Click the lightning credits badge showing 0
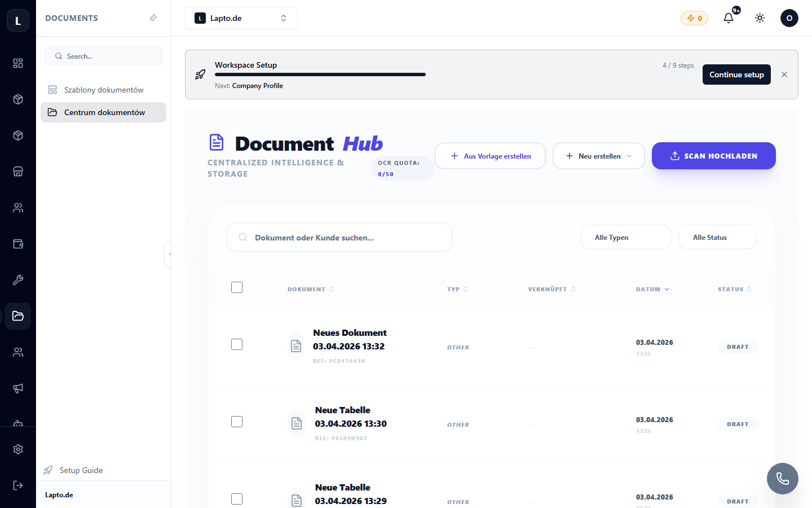Screen dimensions: 812x508 point(694,18)
